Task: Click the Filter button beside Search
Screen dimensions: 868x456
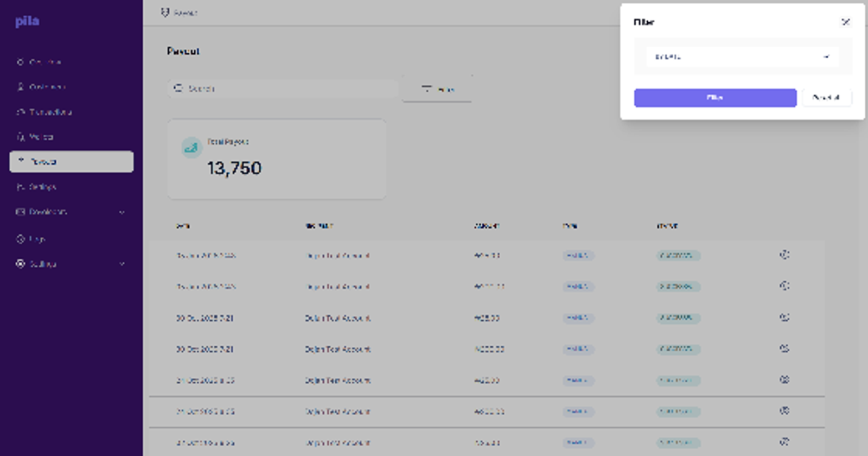Action: [x=437, y=88]
